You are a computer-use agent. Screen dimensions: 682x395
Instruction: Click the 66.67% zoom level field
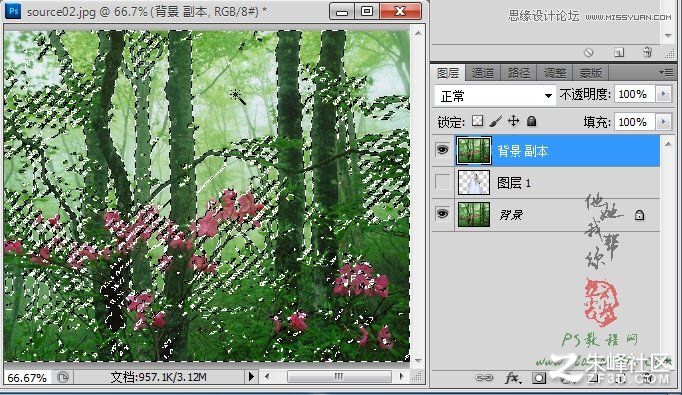pyautogui.click(x=27, y=378)
